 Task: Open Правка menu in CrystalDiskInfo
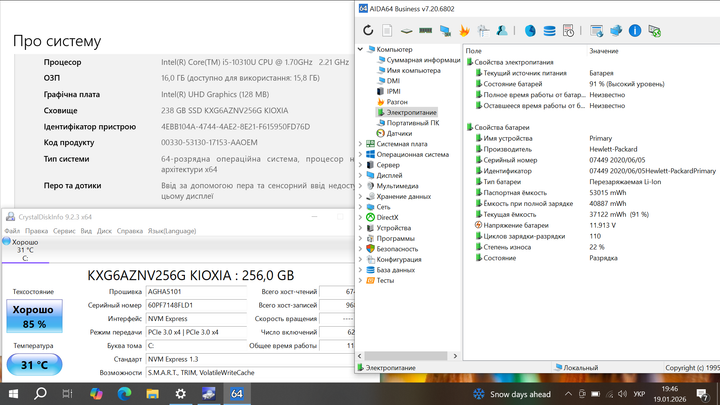(36, 231)
